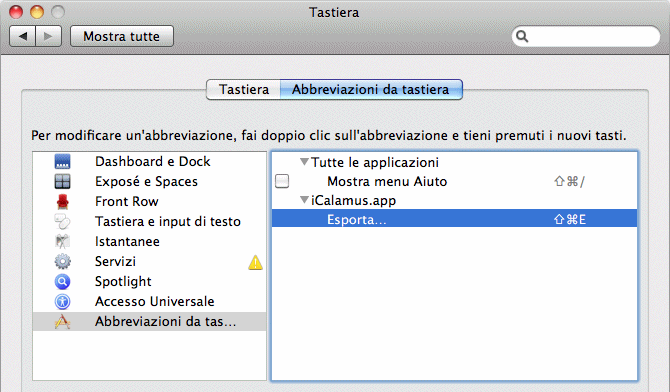Collapse the iCalamus.app disclosure triangle
This screenshot has width=670, height=392.
(x=304, y=200)
